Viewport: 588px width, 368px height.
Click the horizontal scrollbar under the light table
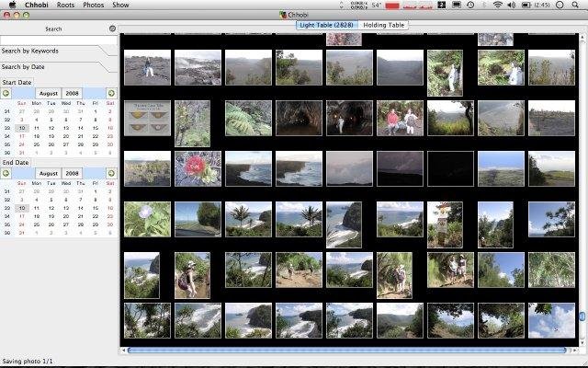[x=346, y=351]
